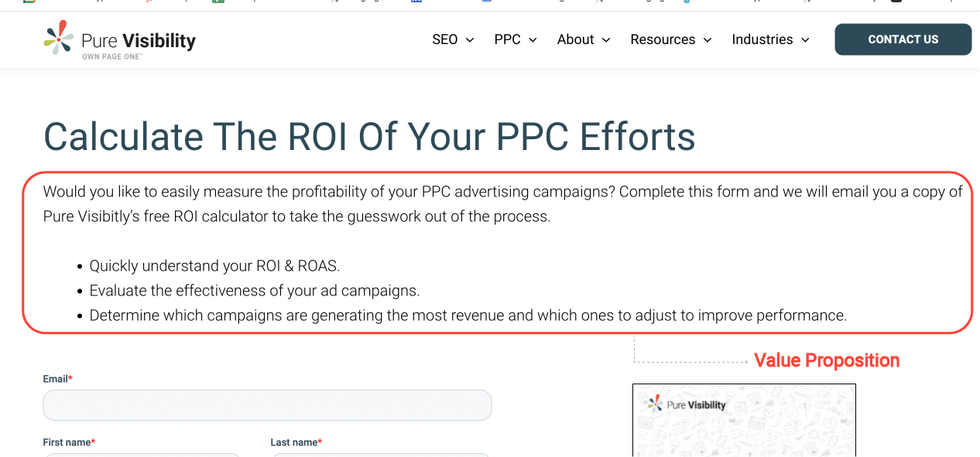Click the CONTACT US button
Screen dimensions: 980x457
click(x=903, y=39)
